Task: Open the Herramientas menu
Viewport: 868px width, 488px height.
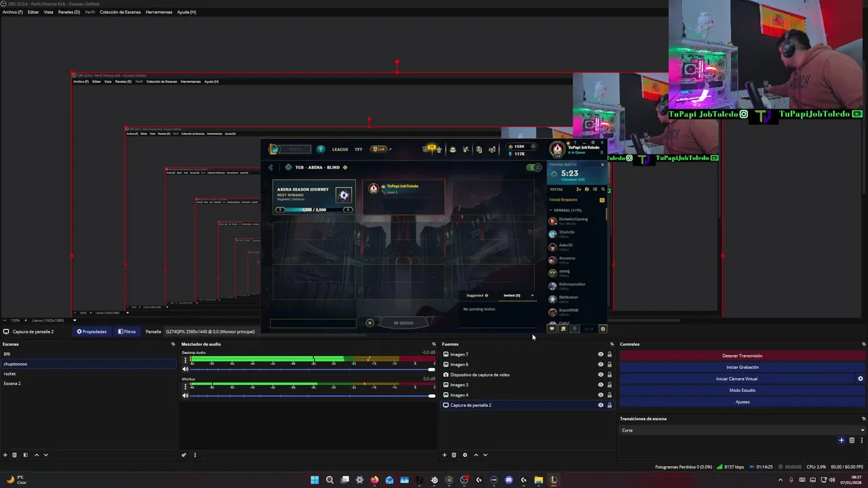Action: coord(159,12)
